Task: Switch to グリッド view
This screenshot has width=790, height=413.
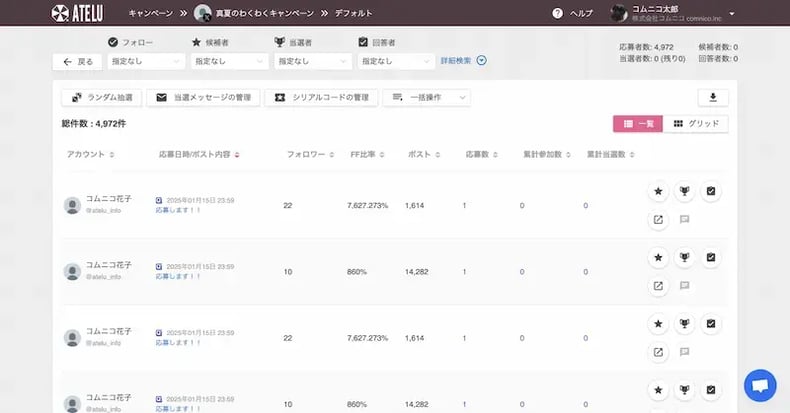Action: (699, 123)
